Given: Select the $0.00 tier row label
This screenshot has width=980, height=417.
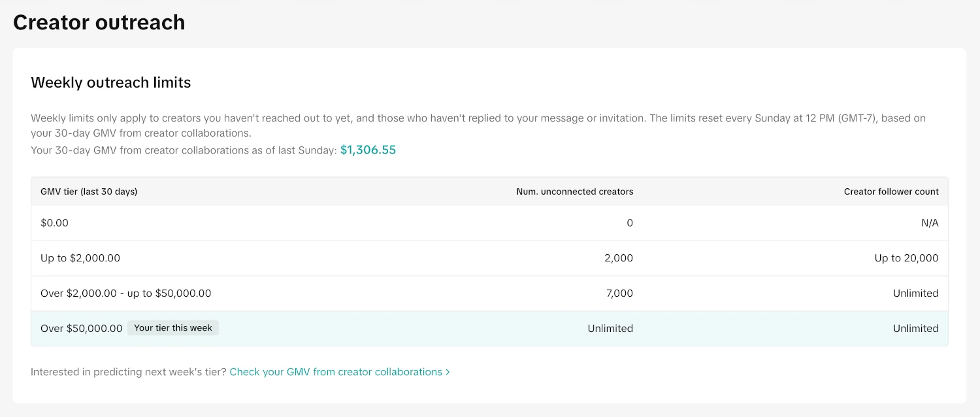Looking at the screenshot, I should point(54,223).
